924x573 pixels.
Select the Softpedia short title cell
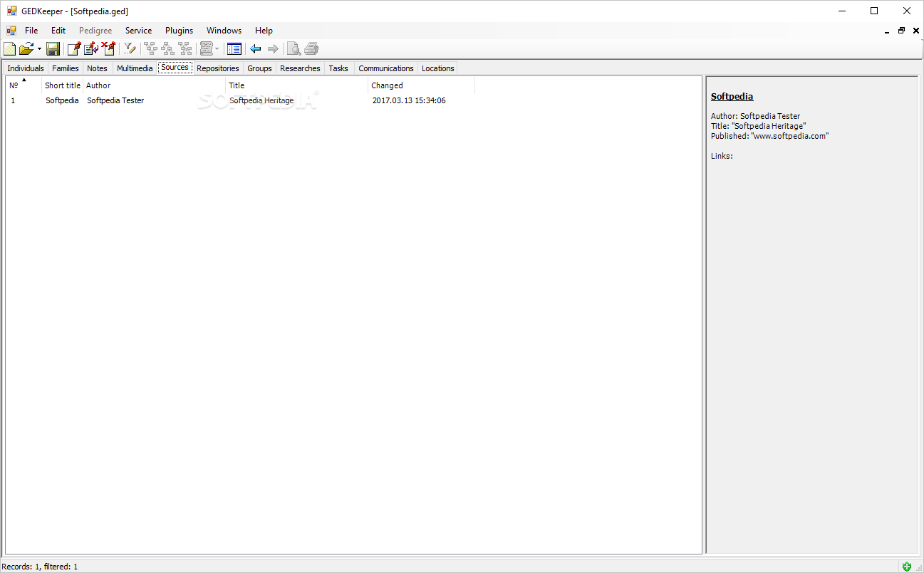(x=62, y=100)
